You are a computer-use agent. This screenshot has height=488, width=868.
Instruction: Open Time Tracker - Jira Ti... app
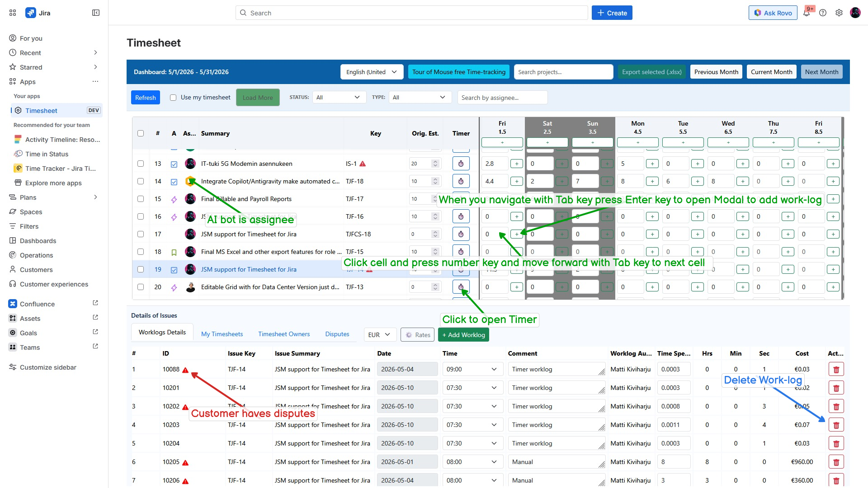tap(57, 168)
